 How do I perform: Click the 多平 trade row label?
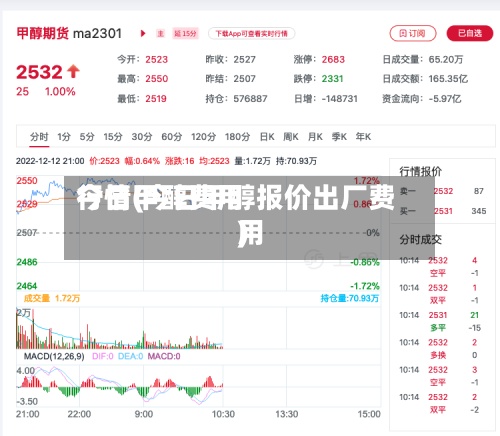click(438, 328)
